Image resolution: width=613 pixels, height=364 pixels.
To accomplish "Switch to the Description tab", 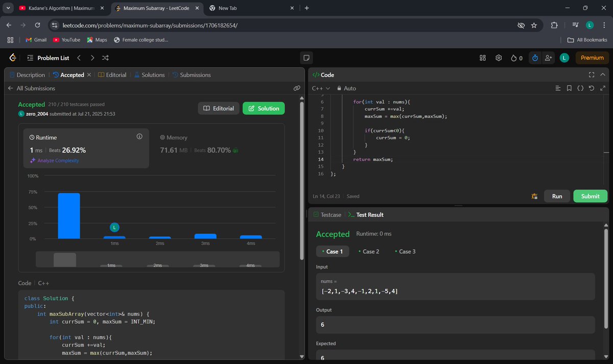I will [27, 75].
